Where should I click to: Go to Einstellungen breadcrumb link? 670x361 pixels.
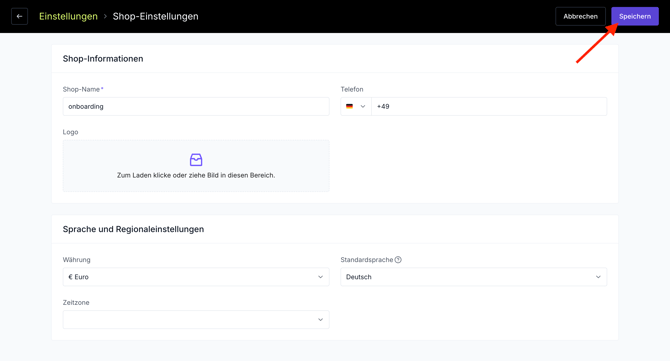68,16
